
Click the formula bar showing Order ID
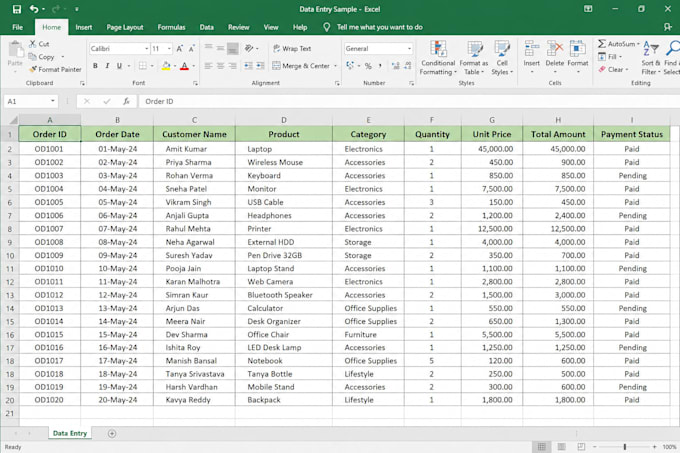coord(408,101)
